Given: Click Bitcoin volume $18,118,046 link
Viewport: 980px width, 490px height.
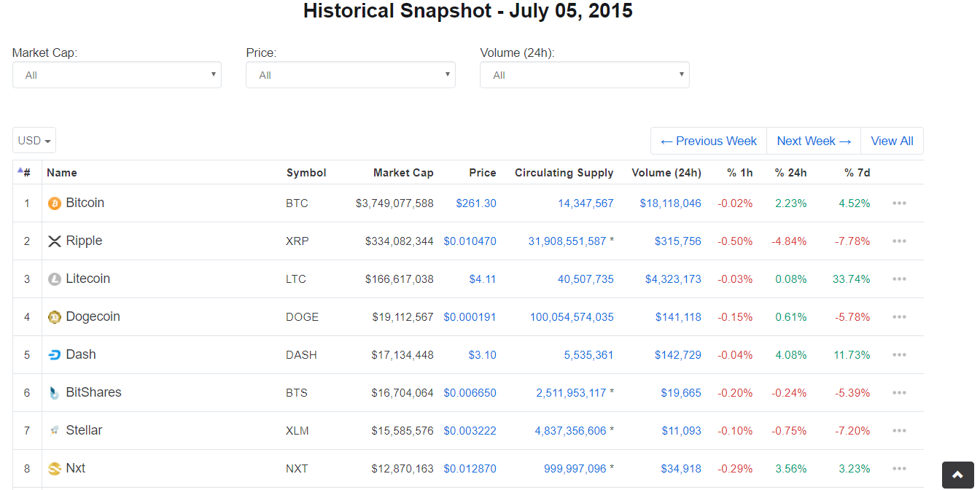Looking at the screenshot, I should 671,203.
